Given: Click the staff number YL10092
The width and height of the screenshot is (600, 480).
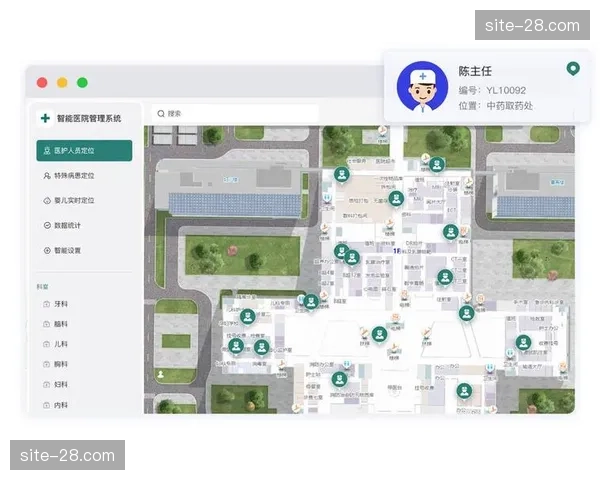Looking at the screenshot, I should coord(506,90).
